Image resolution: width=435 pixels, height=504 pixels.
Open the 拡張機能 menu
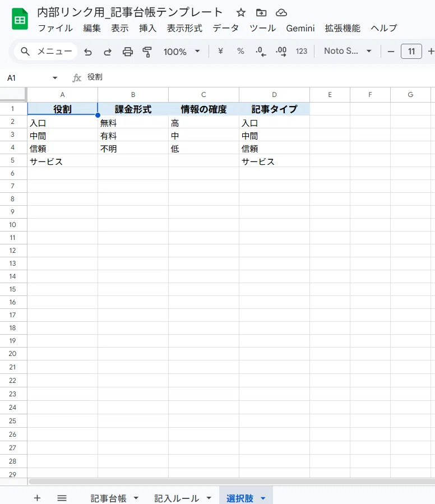click(x=343, y=28)
